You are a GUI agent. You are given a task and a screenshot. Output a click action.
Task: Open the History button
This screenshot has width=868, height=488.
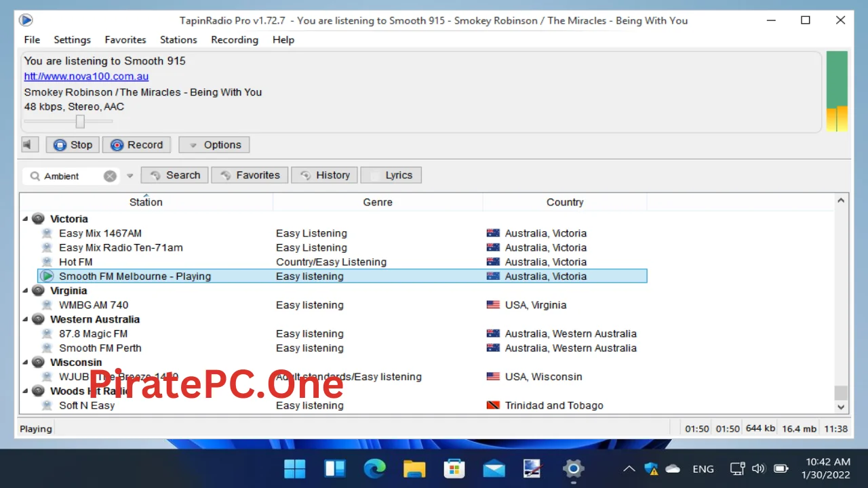(325, 175)
